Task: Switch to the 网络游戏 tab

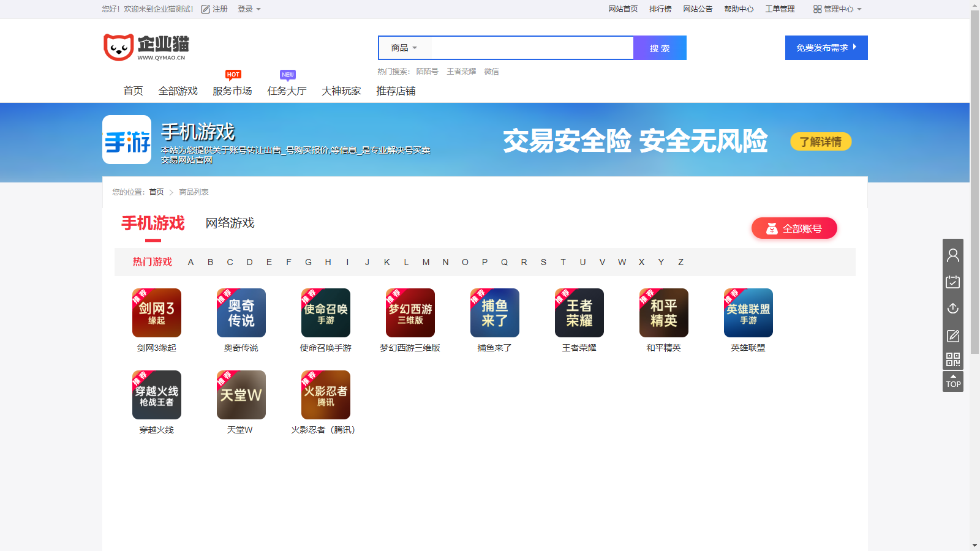Action: 230,223
